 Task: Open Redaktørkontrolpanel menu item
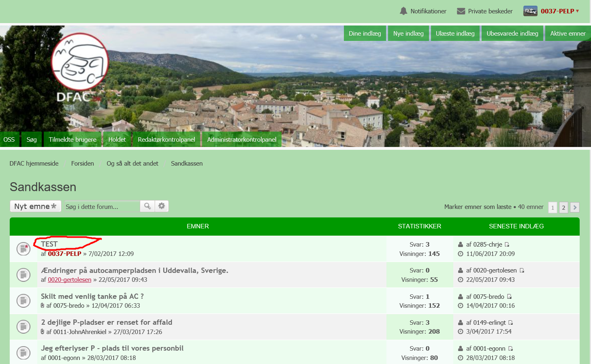pyautogui.click(x=166, y=139)
